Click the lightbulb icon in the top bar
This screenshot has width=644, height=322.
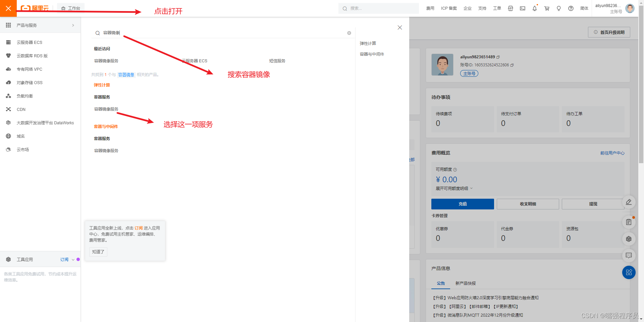pyautogui.click(x=559, y=8)
